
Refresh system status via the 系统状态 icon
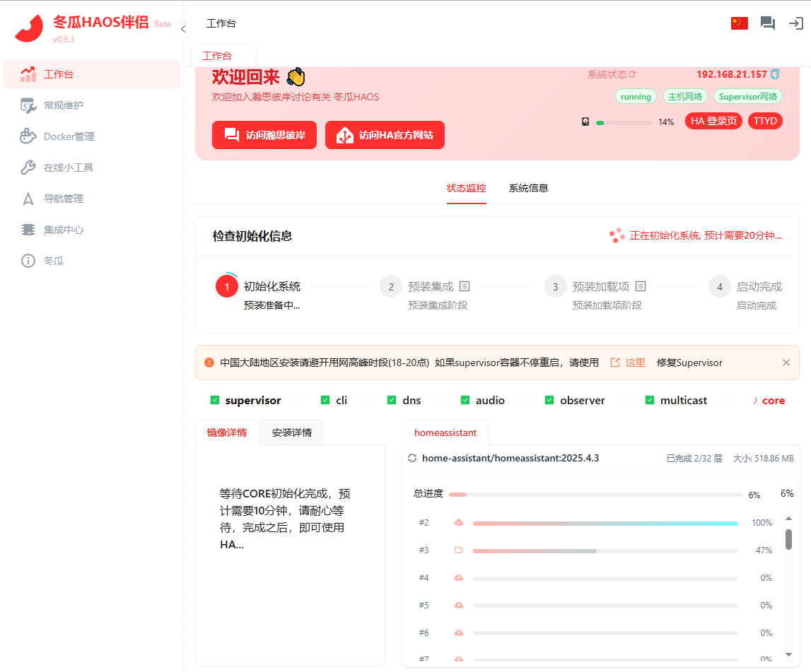point(632,74)
